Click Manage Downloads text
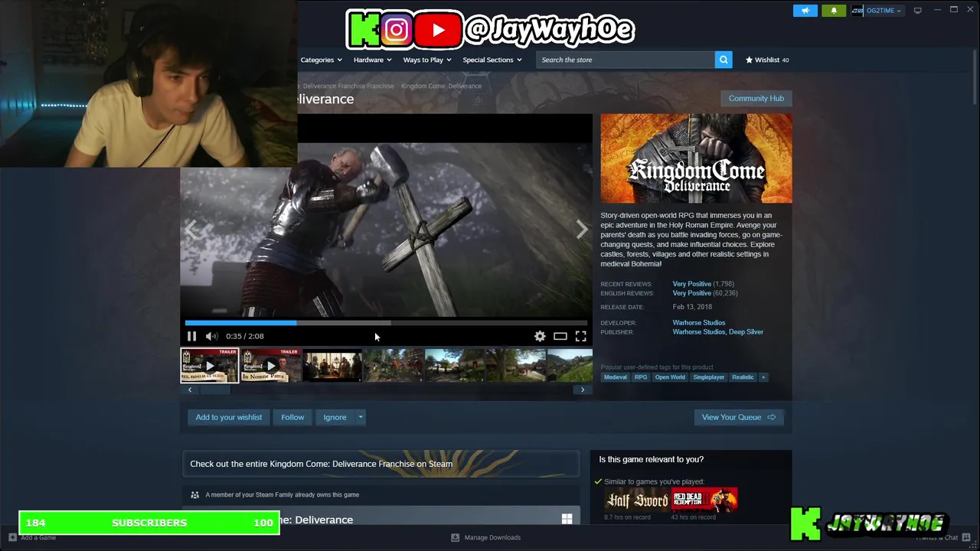The width and height of the screenshot is (980, 551). coord(492,537)
